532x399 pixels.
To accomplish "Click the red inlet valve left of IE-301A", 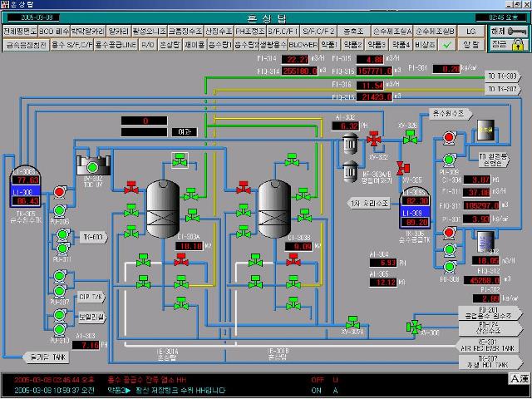I will tap(131, 187).
